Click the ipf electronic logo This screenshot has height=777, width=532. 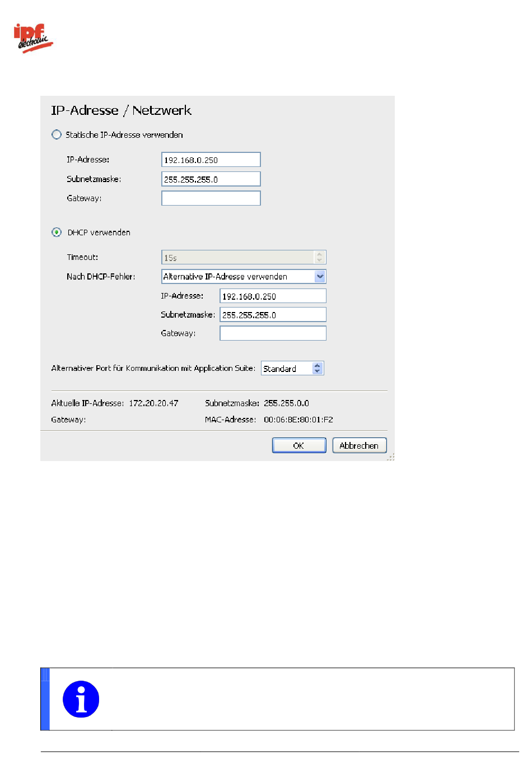tap(33, 38)
